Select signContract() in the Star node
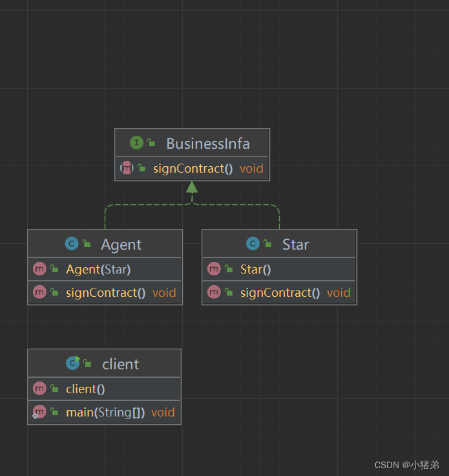The width and height of the screenshot is (449, 476). [280, 293]
